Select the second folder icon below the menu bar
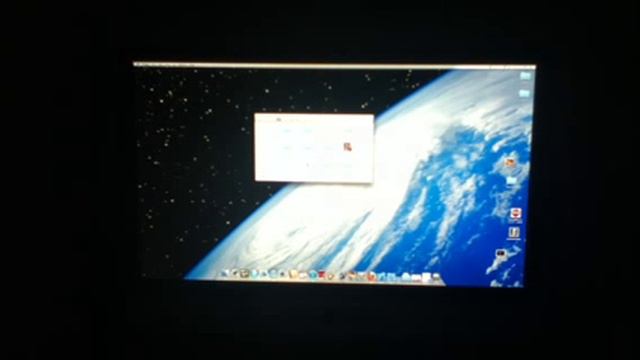Viewport: 640px width, 360px height. [x=524, y=93]
